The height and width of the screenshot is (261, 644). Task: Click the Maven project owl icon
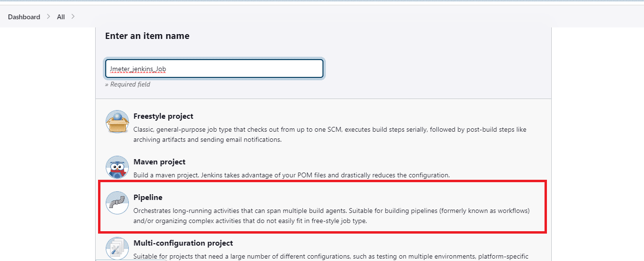117,167
